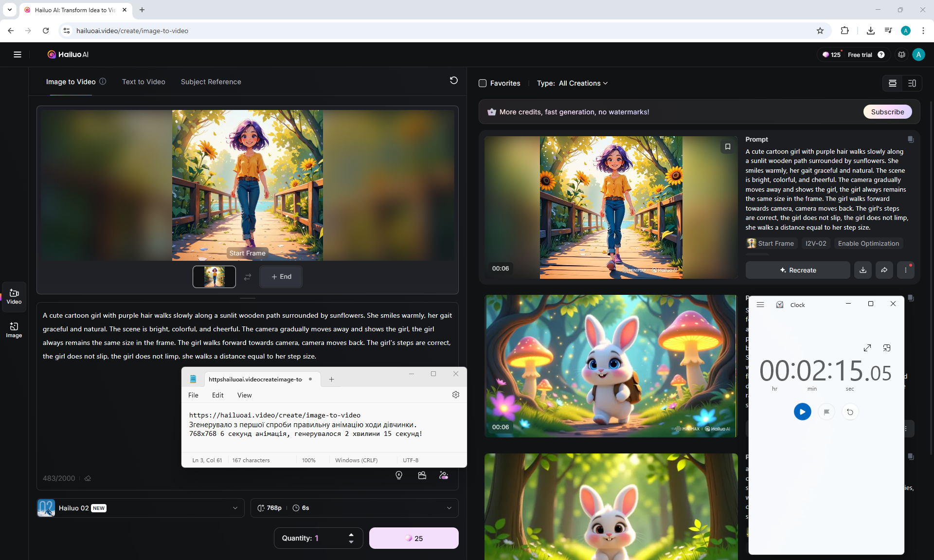Open the Hailuo 02 model dropdown
Image resolution: width=934 pixels, height=560 pixels.
pyautogui.click(x=141, y=508)
